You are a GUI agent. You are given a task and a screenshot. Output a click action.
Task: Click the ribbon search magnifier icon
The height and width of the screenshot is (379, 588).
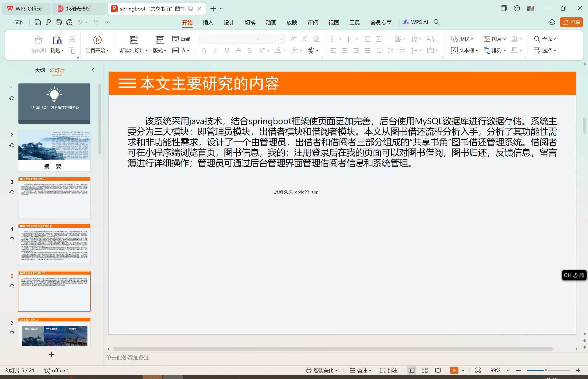437,22
